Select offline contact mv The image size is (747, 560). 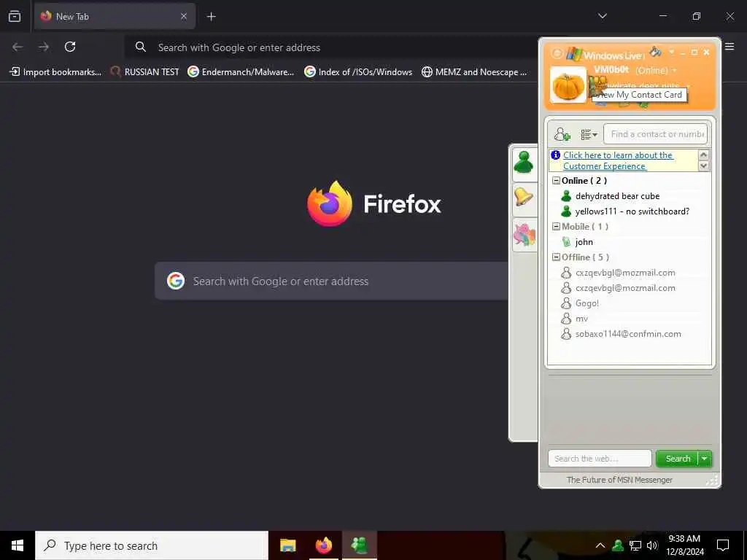581,319
